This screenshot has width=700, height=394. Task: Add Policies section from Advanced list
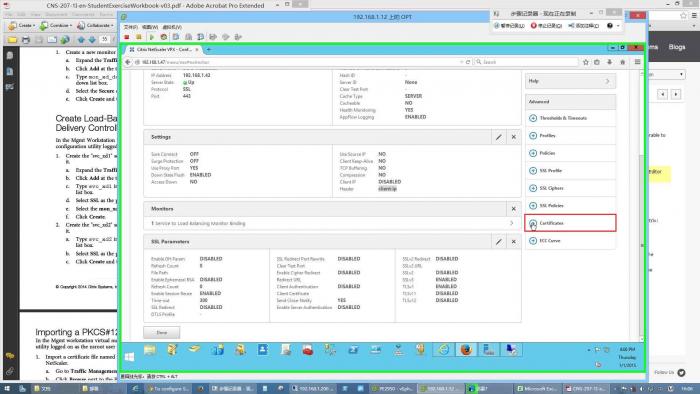pos(570,153)
